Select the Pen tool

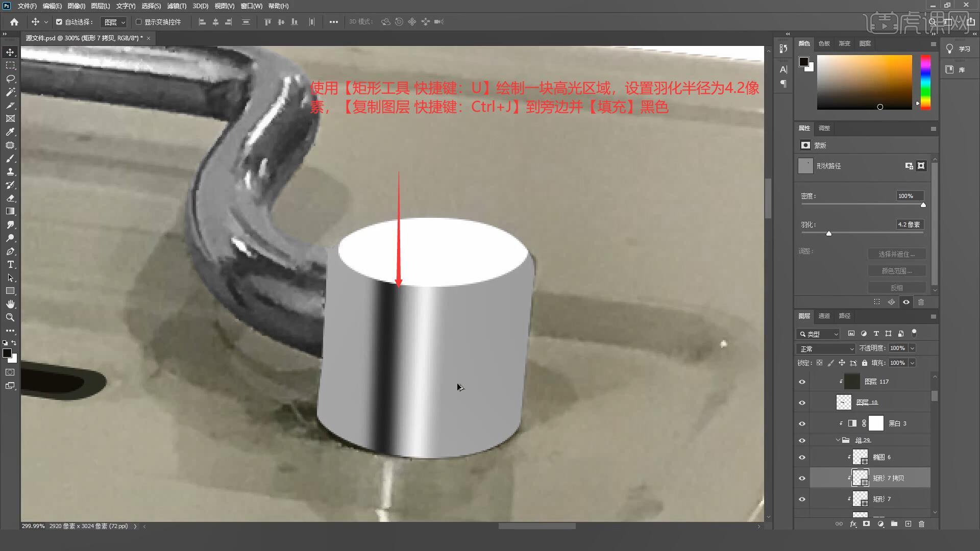pos(10,251)
